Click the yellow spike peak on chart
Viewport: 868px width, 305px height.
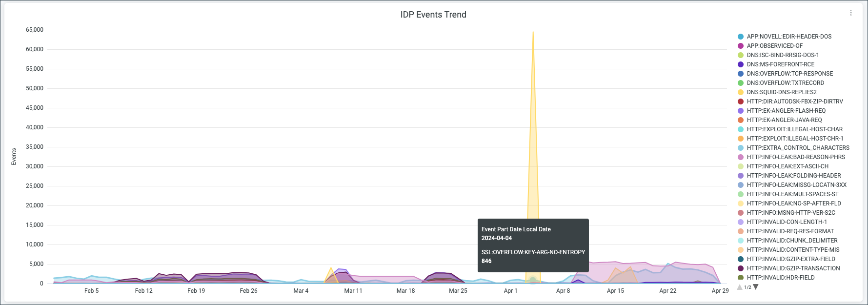tap(533, 32)
